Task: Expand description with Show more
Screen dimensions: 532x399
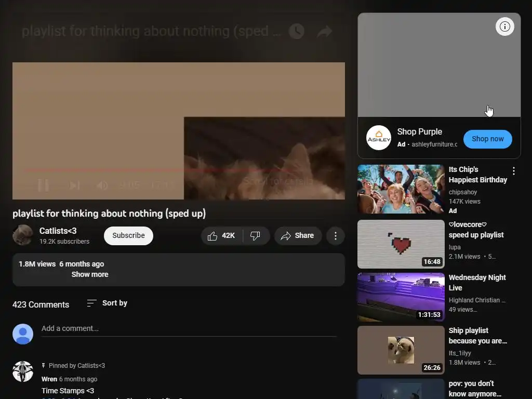Action: point(90,274)
